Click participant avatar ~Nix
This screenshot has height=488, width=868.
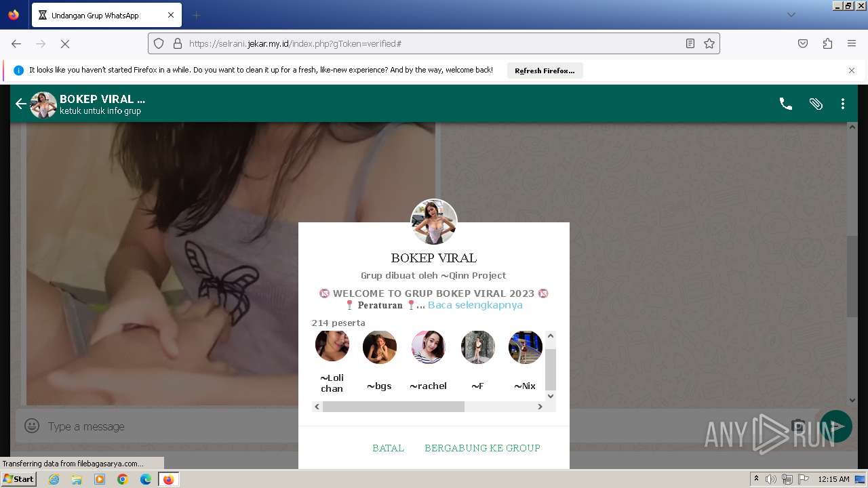click(x=526, y=347)
